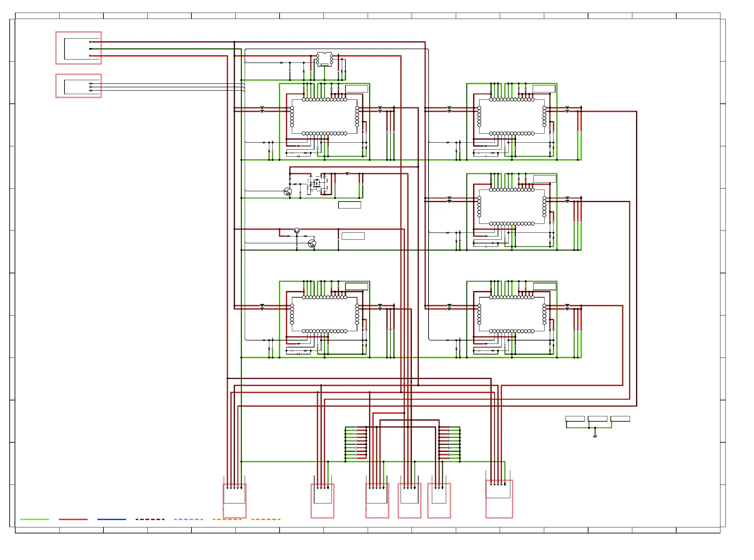Select the small eight-pin IC symbol at top
The width and height of the screenshot is (754, 560).
click(324, 59)
